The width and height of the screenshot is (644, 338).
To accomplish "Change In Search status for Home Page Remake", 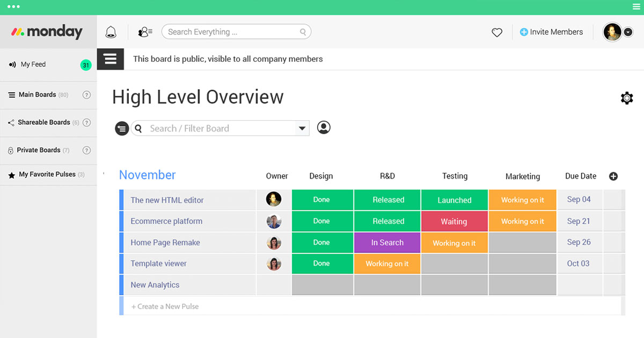I will (387, 243).
